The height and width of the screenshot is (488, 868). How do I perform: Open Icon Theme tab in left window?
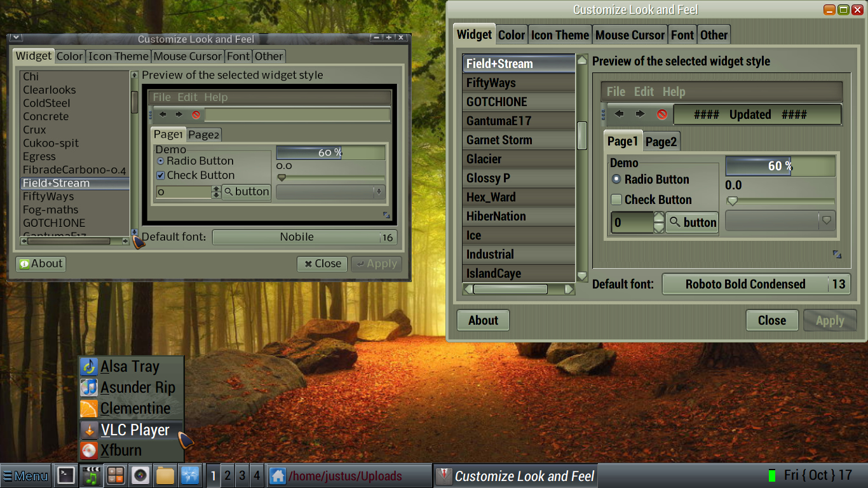pyautogui.click(x=118, y=56)
